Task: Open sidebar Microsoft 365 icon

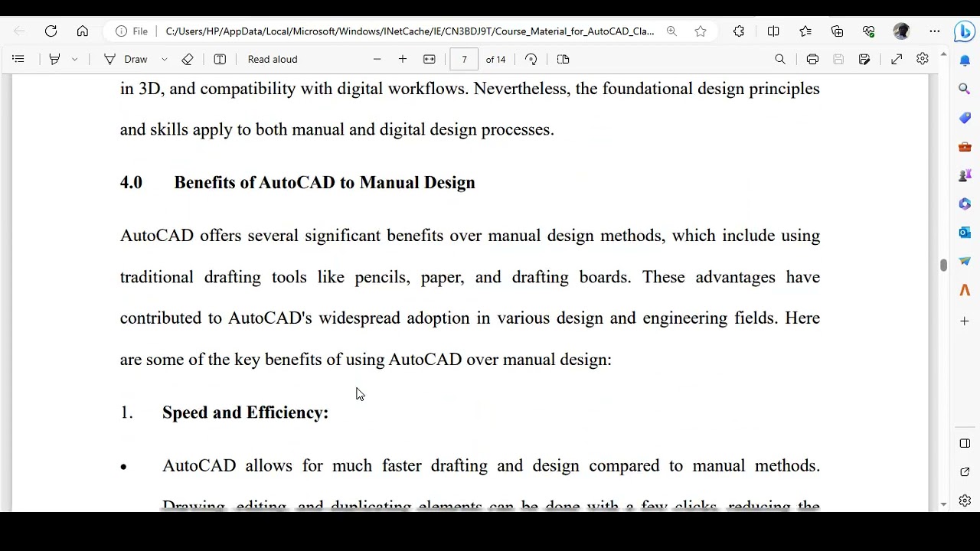Action: pyautogui.click(x=965, y=204)
